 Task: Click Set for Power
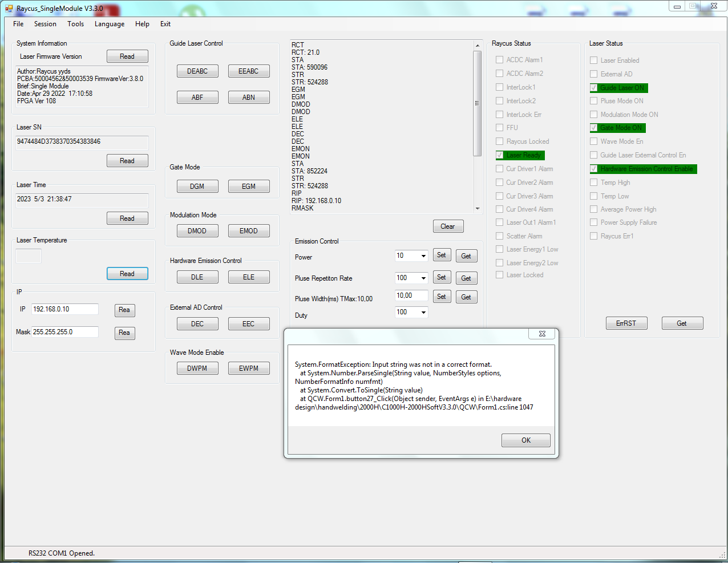[442, 255]
